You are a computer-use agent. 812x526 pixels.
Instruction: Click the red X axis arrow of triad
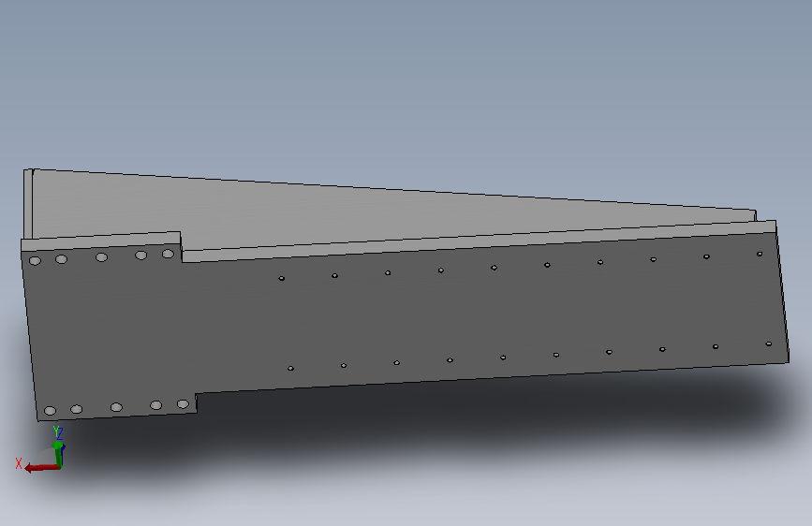(x=41, y=468)
